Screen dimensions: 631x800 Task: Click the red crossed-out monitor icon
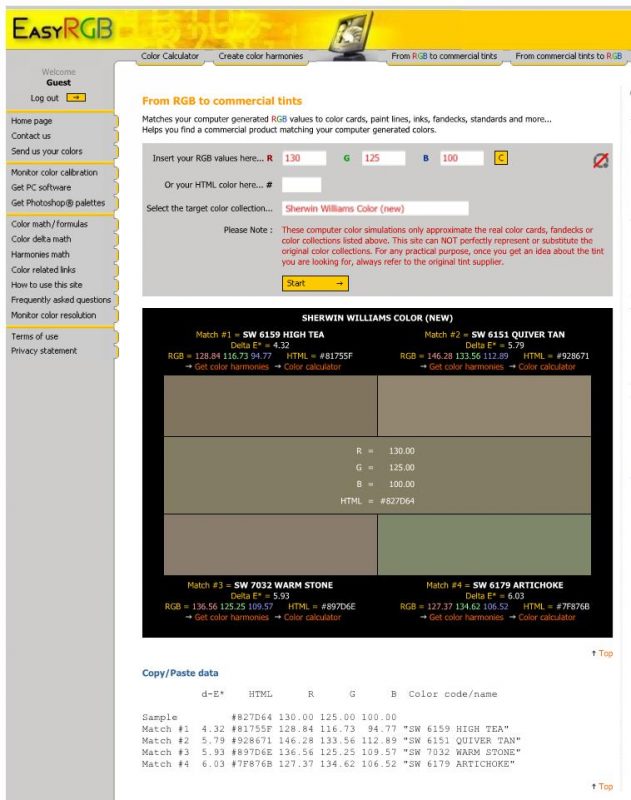601,160
